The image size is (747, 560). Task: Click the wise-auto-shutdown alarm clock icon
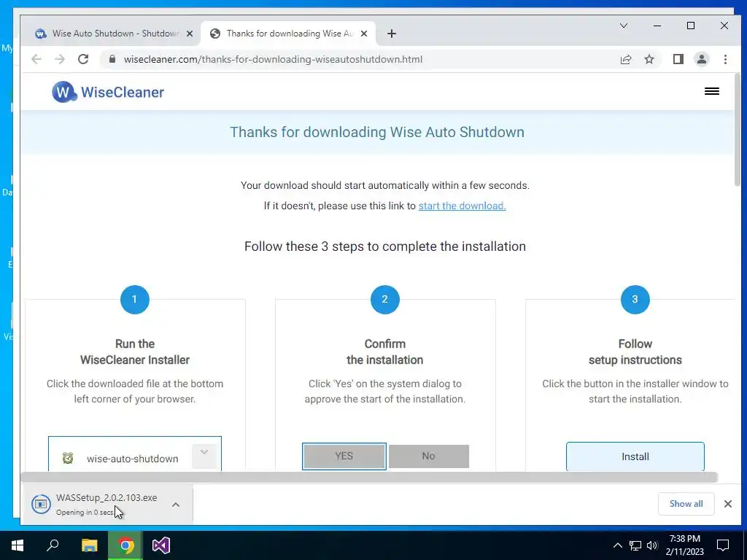tap(68, 458)
